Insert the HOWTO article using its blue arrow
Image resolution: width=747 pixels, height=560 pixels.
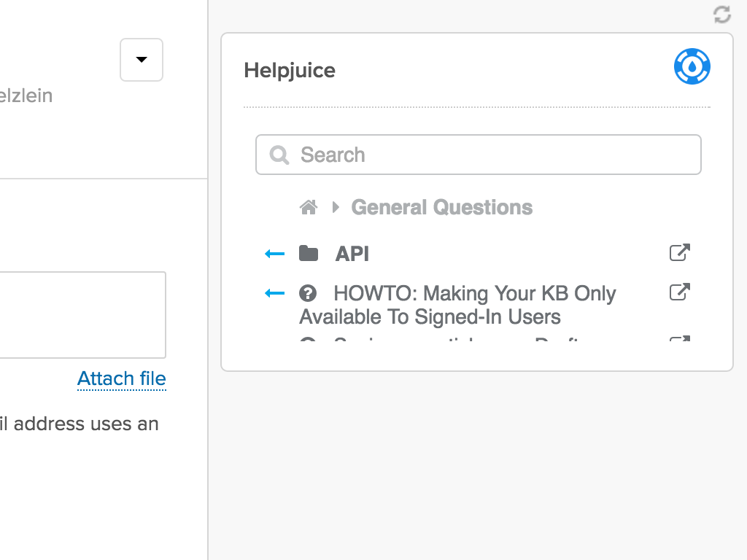pos(274,293)
